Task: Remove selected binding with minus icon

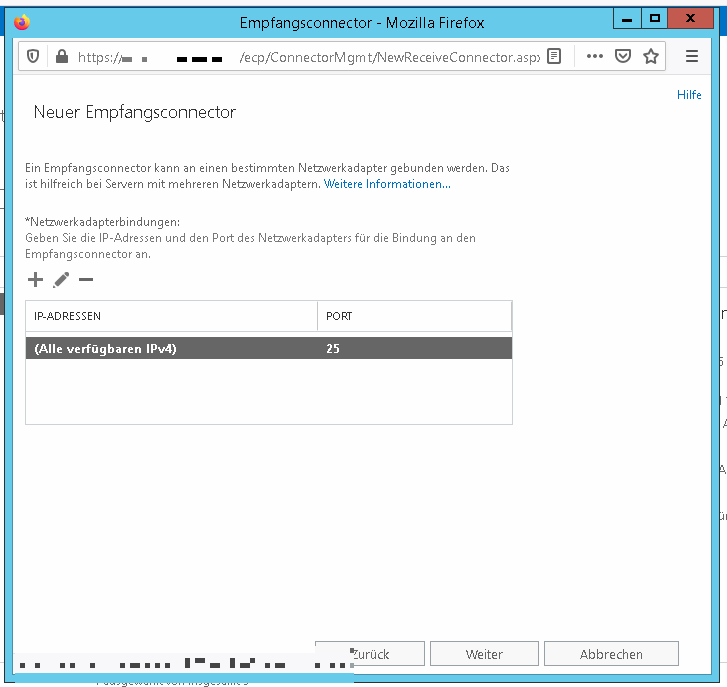Action: [86, 280]
